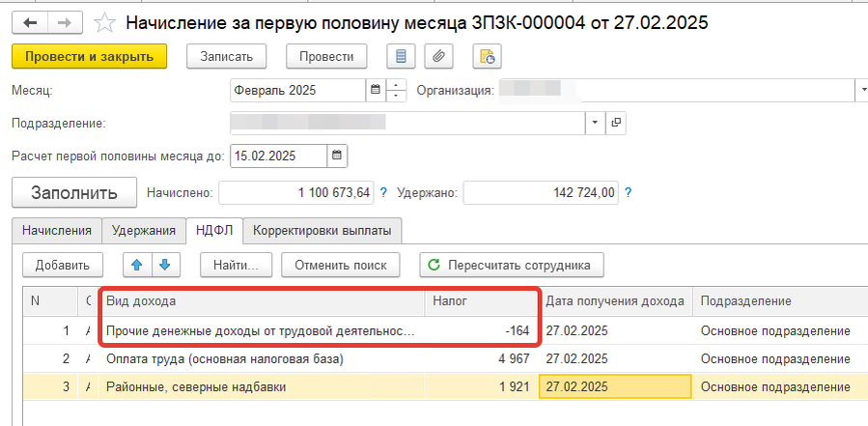Viewport: 868px width, 426px height.
Task: Click the Подразделение input field
Action: 407,123
